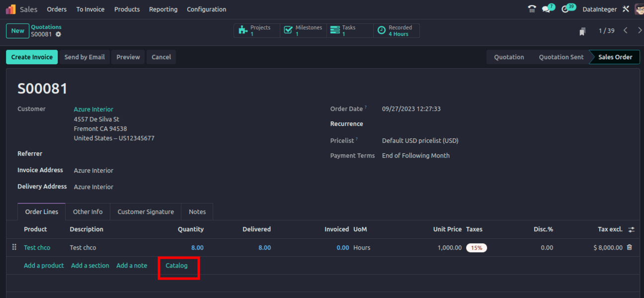
Task: Delete the Test chco order line
Action: point(630,247)
